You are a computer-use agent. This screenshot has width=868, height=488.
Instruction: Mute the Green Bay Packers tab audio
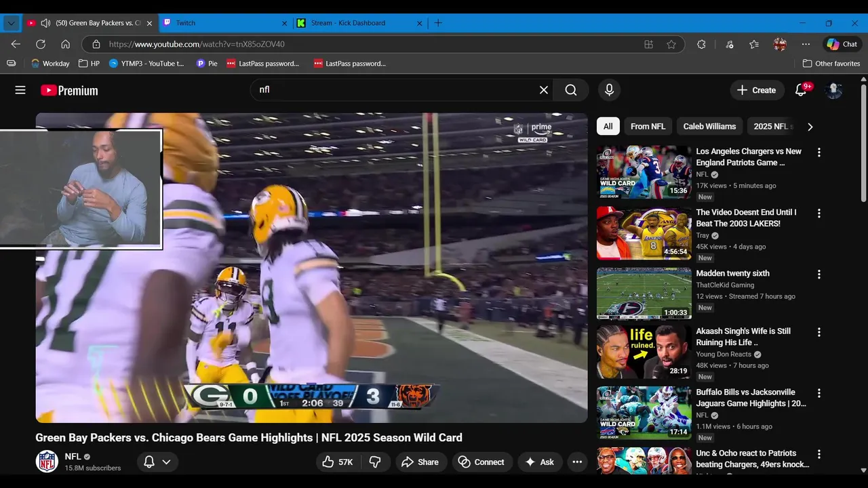tap(45, 23)
